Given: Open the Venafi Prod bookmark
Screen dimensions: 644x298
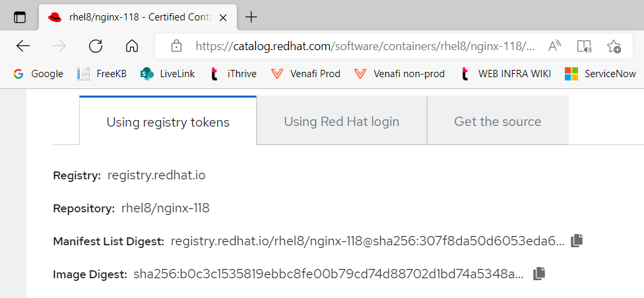Looking at the screenshot, I should (x=306, y=74).
